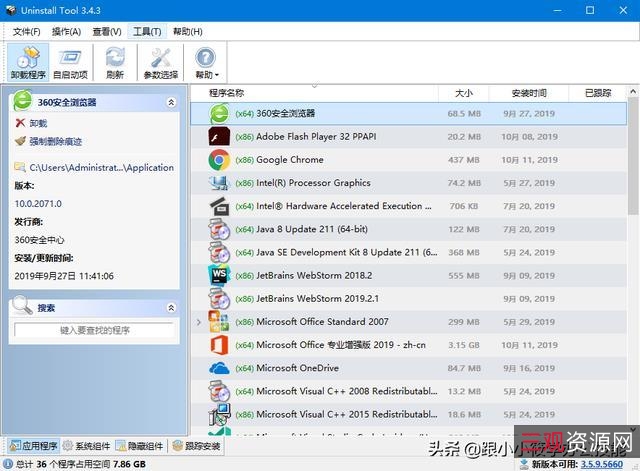Click the scrollbar up arrow
The width and height of the screenshot is (640, 471).
[633, 92]
